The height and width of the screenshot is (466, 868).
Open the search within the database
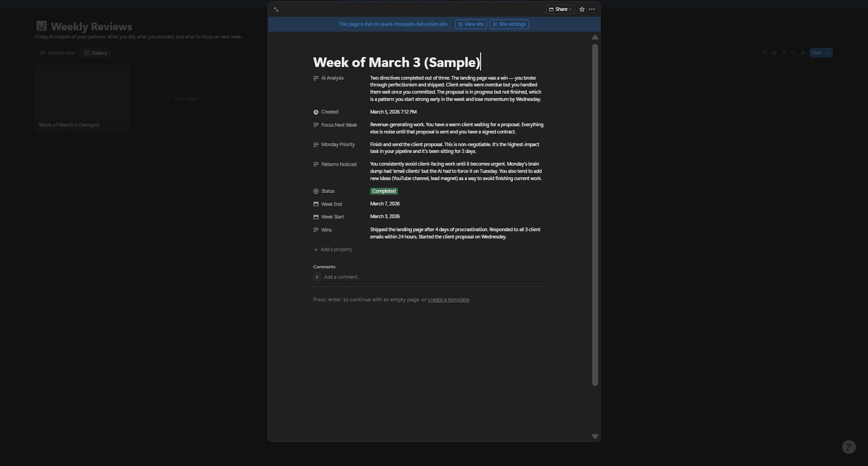click(x=793, y=53)
